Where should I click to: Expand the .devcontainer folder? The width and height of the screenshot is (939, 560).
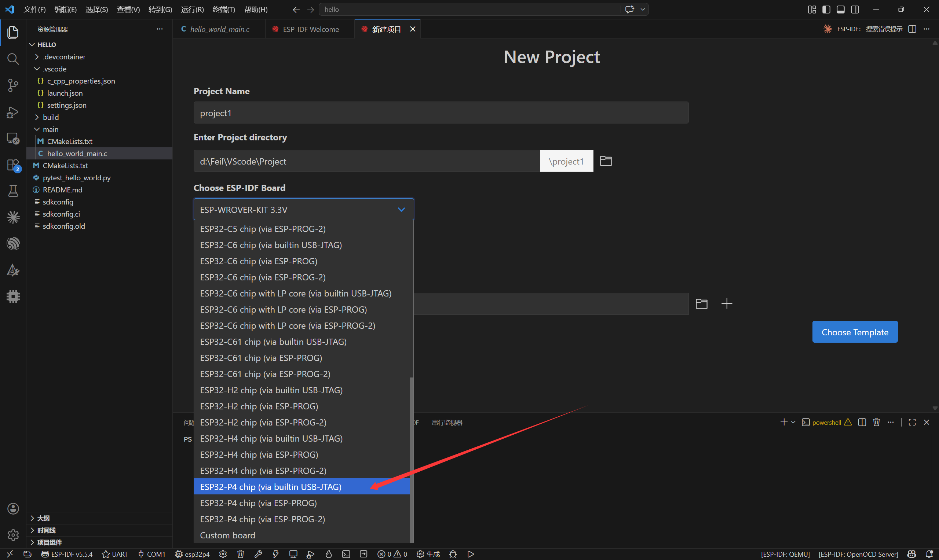pyautogui.click(x=99, y=56)
